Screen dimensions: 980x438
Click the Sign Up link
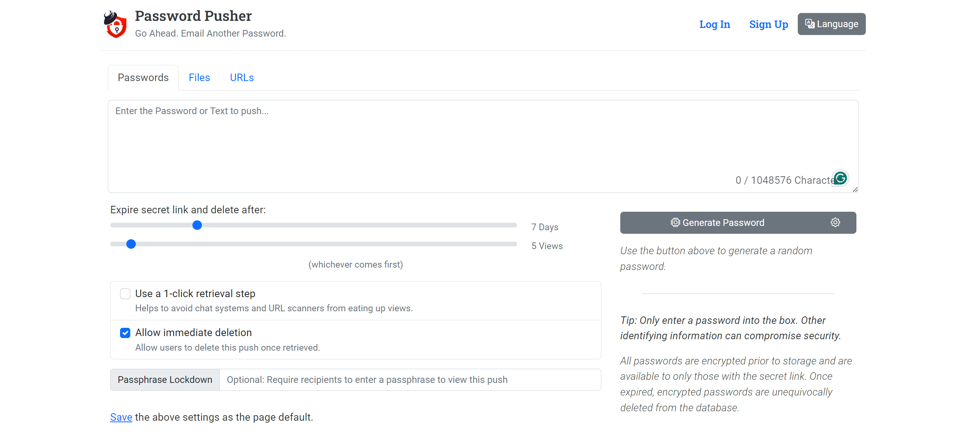pyautogui.click(x=768, y=24)
